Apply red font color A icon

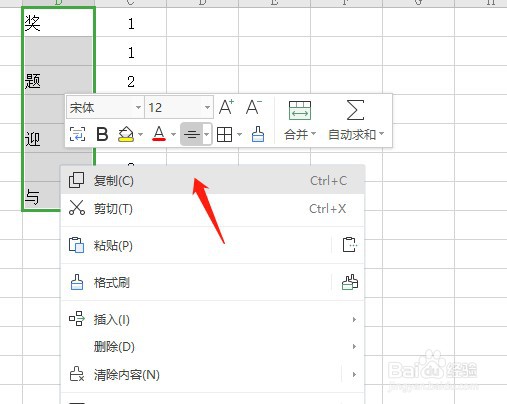click(159, 134)
